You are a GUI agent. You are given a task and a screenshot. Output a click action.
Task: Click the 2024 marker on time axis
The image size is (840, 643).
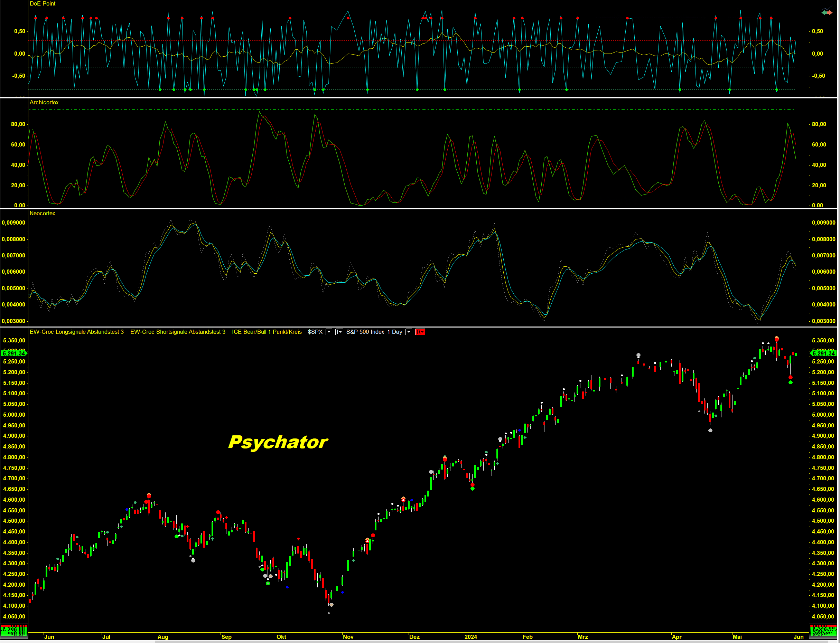pyautogui.click(x=470, y=637)
